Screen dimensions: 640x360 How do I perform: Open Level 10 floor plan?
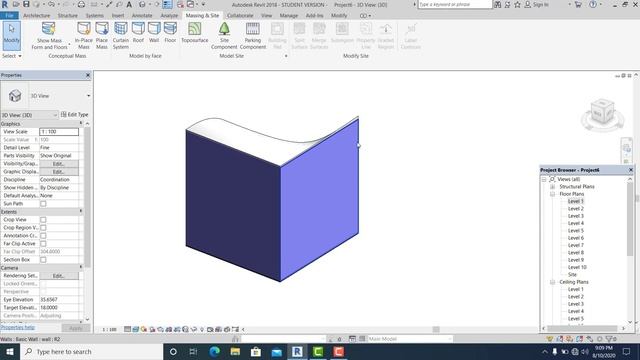(x=577, y=267)
